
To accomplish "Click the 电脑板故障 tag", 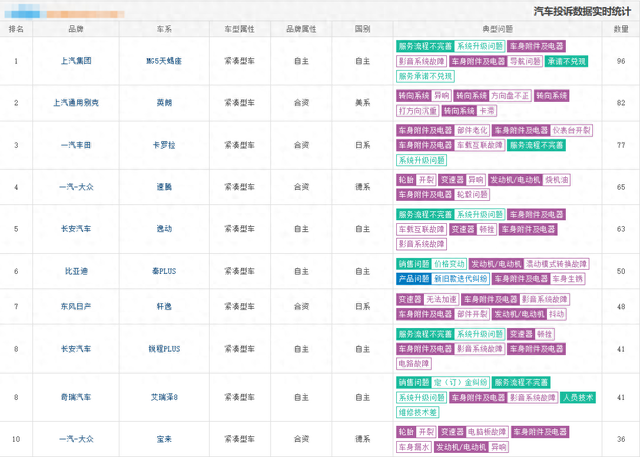I will tap(487, 432).
